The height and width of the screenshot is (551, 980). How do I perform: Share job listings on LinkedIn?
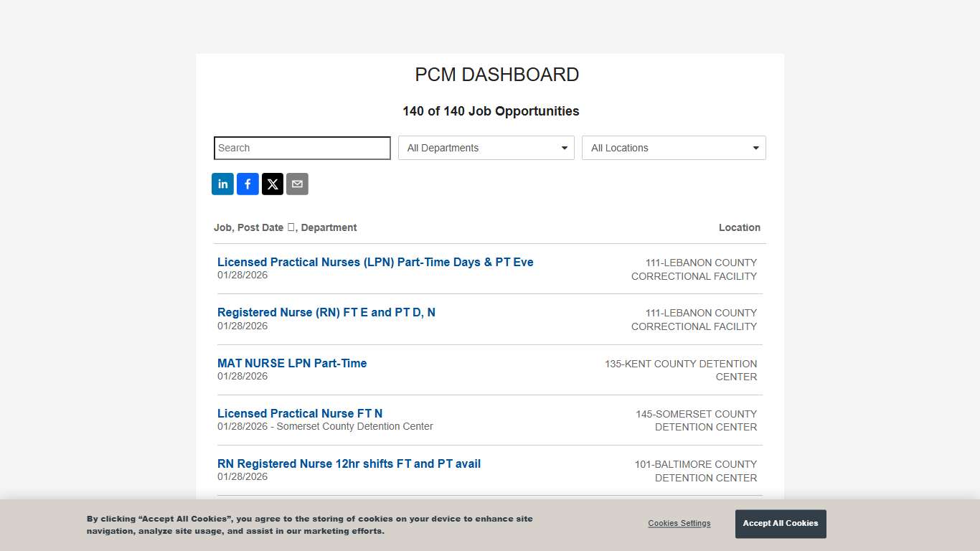[x=222, y=184]
